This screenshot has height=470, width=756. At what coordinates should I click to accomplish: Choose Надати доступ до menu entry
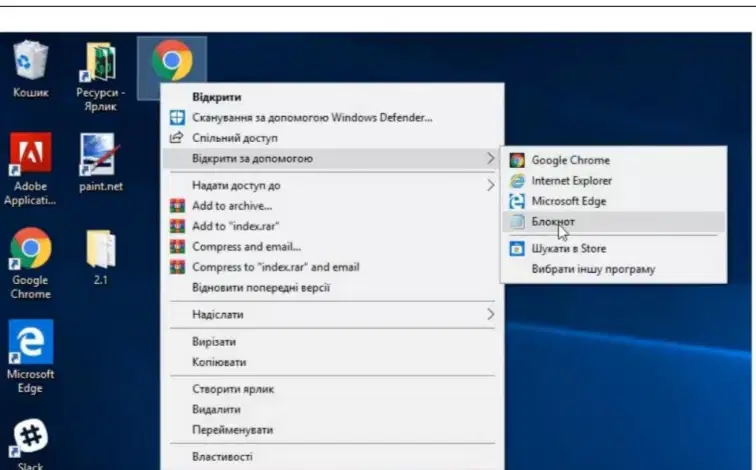coord(236,186)
